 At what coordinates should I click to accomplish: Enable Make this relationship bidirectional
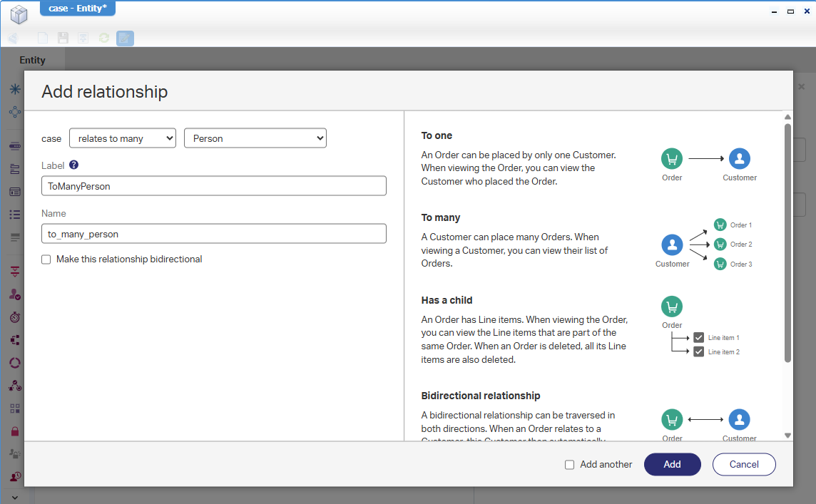coord(46,259)
